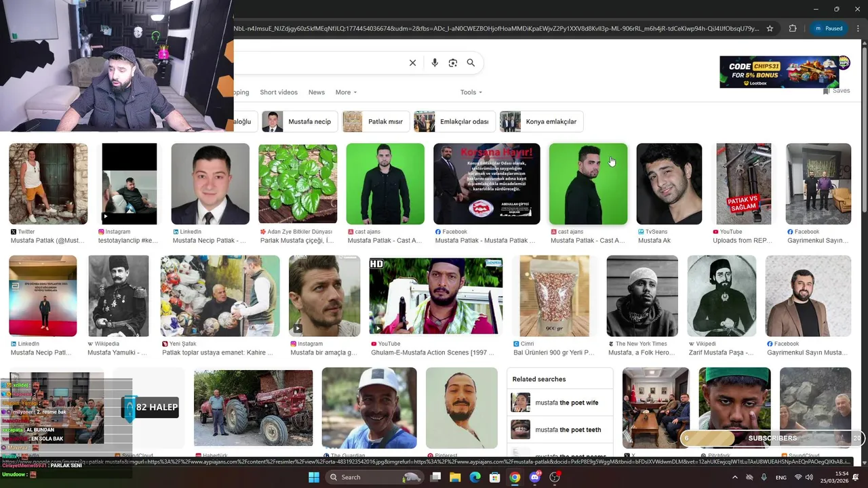The image size is (868, 488).
Task: Click the taskbar Search box
Action: tap(375, 477)
